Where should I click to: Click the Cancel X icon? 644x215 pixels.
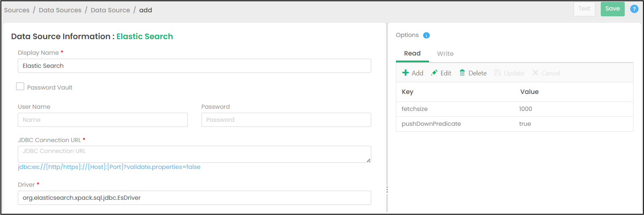[535, 73]
